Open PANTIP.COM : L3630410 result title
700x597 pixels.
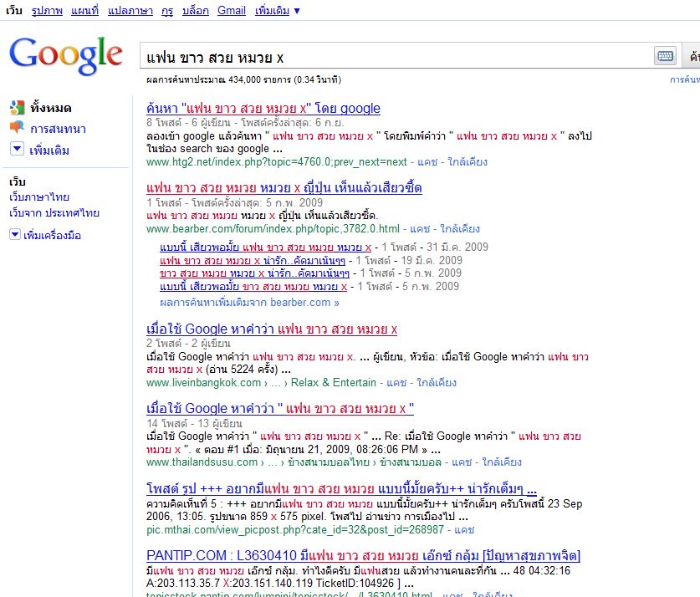click(364, 555)
